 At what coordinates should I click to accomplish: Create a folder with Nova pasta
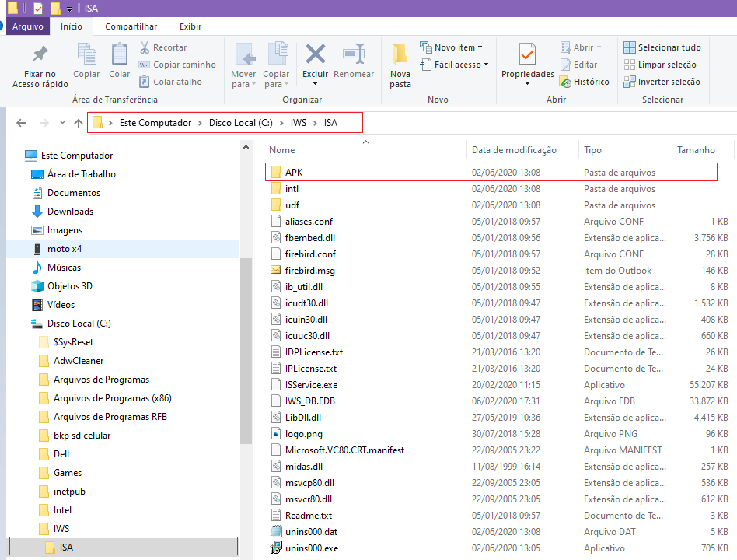coord(400,66)
